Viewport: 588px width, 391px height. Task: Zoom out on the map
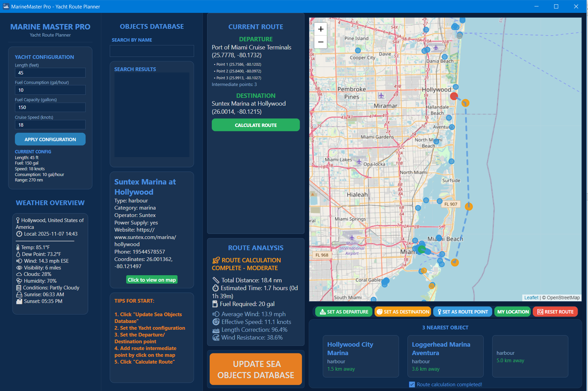(x=320, y=42)
